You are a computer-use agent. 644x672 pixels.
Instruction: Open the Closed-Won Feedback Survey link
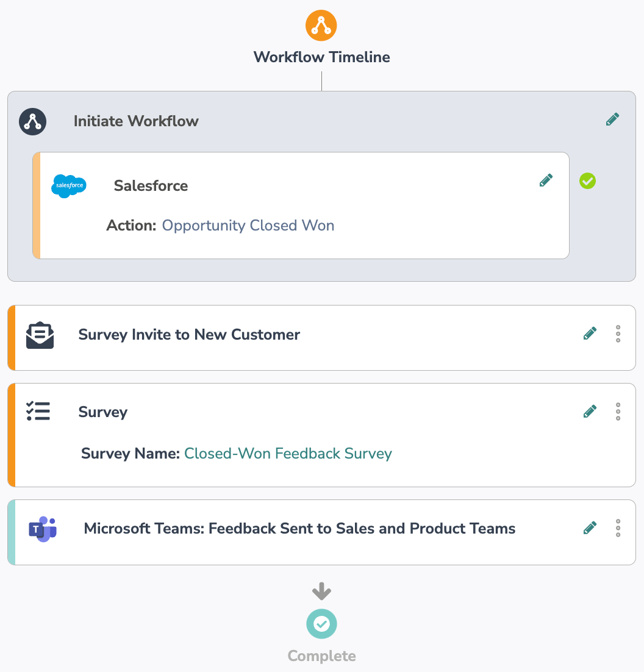click(288, 454)
